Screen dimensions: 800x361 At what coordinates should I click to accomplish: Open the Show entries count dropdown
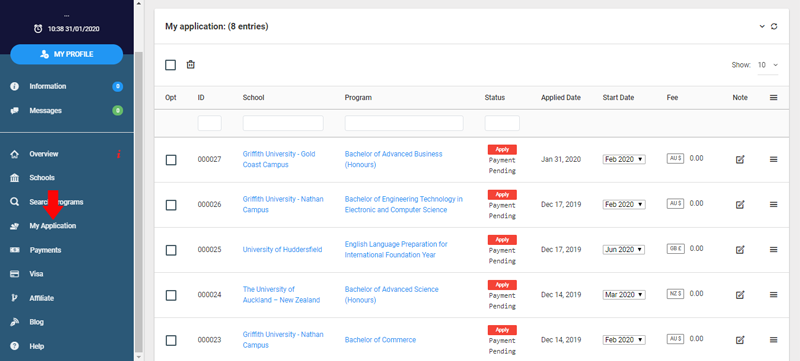point(768,65)
